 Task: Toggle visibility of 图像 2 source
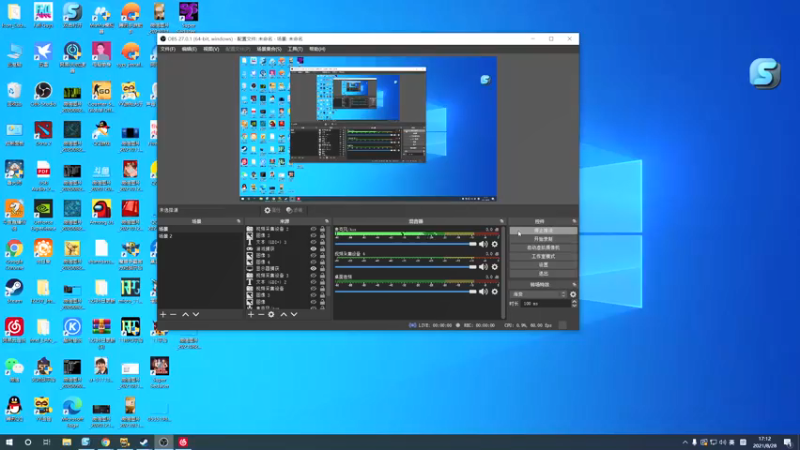[x=313, y=236]
